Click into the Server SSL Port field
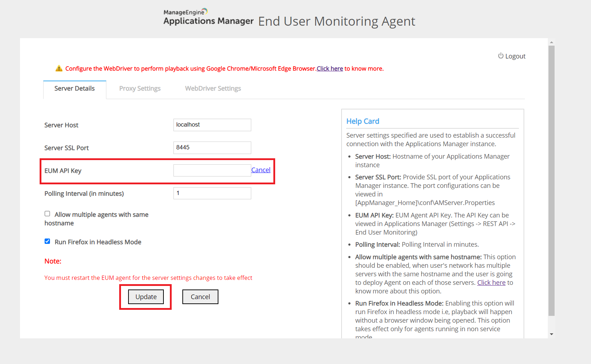591x364 pixels. pos(212,148)
